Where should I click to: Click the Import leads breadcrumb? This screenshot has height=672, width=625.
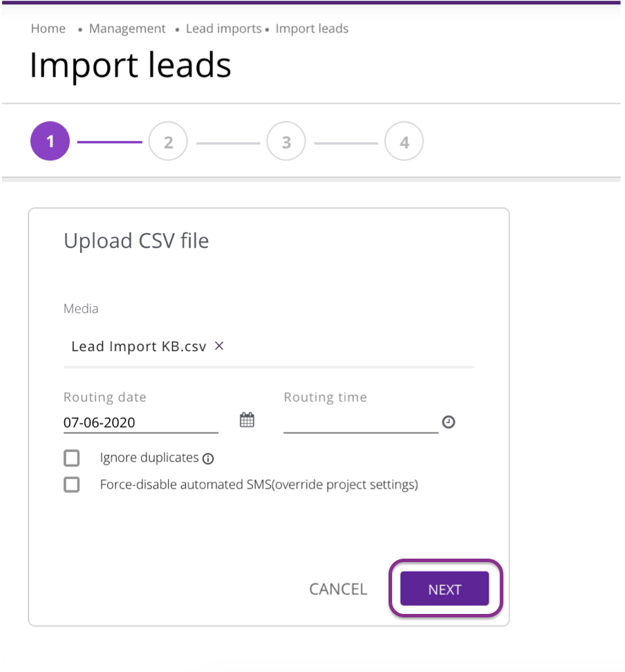point(312,29)
